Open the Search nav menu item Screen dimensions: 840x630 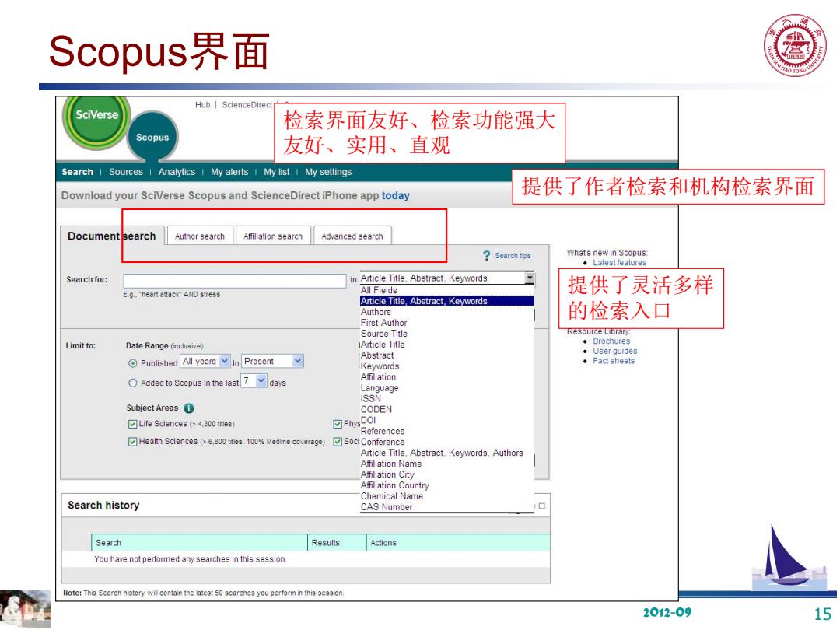77,172
